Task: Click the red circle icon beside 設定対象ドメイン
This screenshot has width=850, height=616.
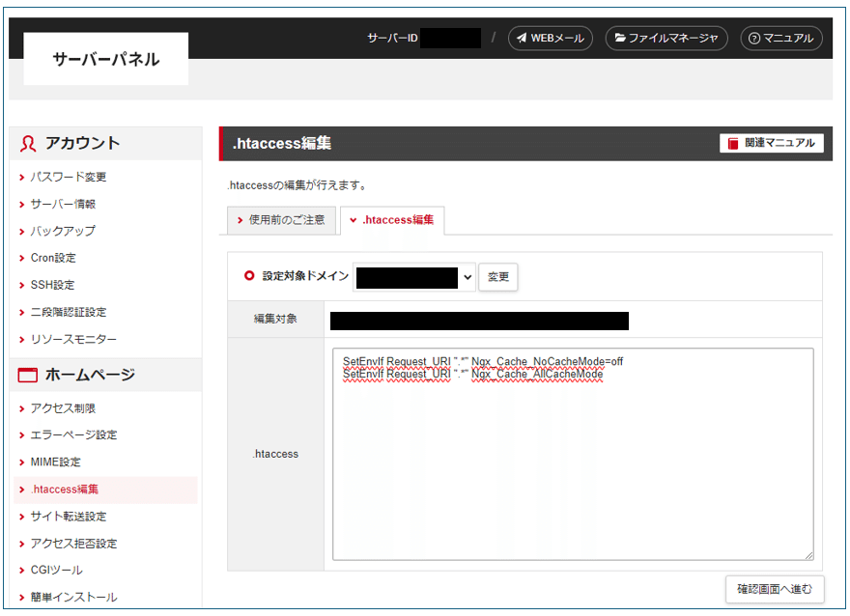Action: coord(249,276)
